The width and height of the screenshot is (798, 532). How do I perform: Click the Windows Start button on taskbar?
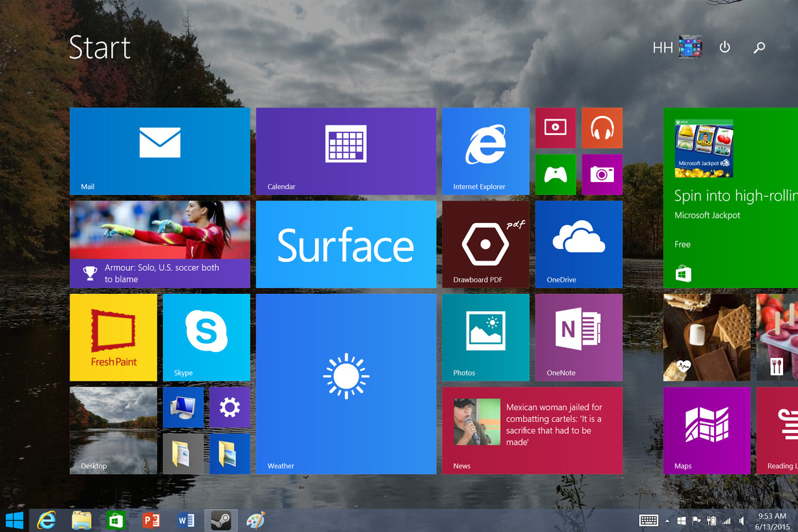(14, 520)
